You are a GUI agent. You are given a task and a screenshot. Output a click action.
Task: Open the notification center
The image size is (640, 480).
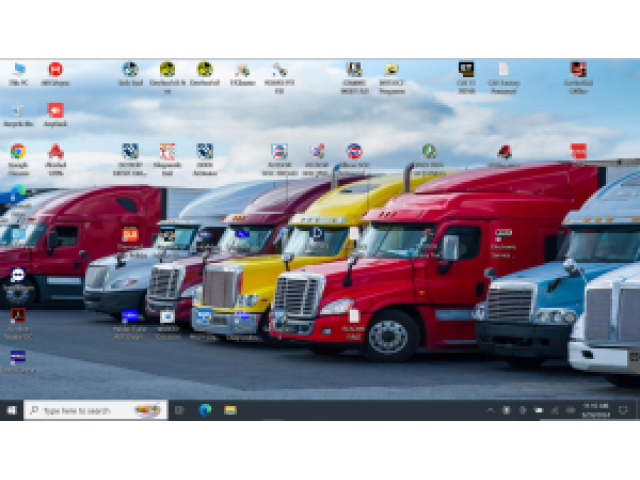[623, 410]
